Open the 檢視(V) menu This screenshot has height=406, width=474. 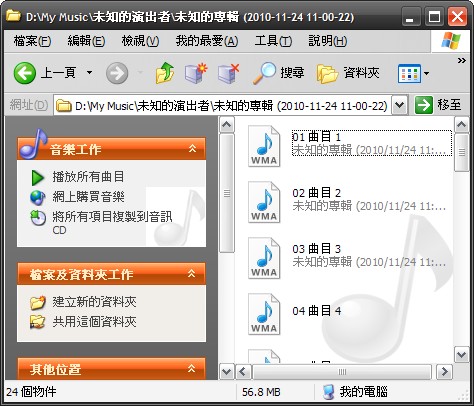[x=140, y=41]
